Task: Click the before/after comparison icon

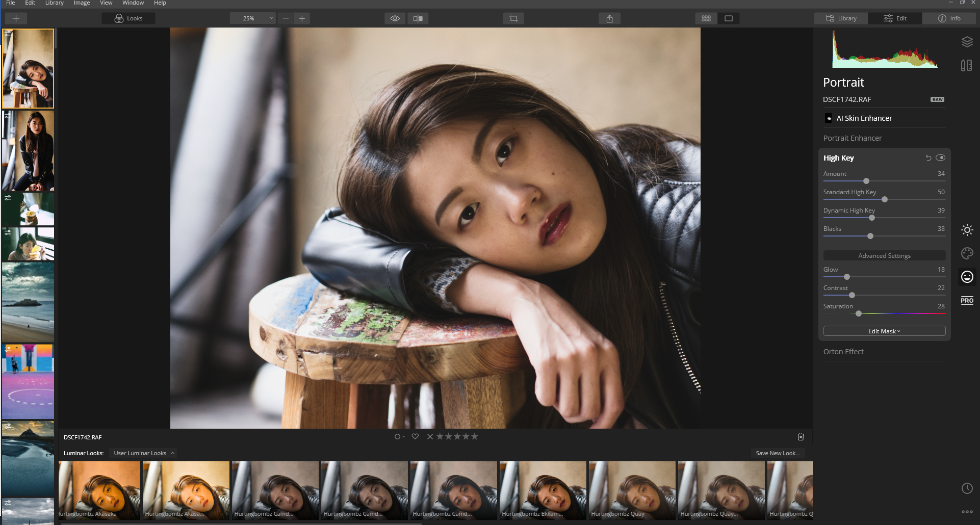Action: pos(418,18)
